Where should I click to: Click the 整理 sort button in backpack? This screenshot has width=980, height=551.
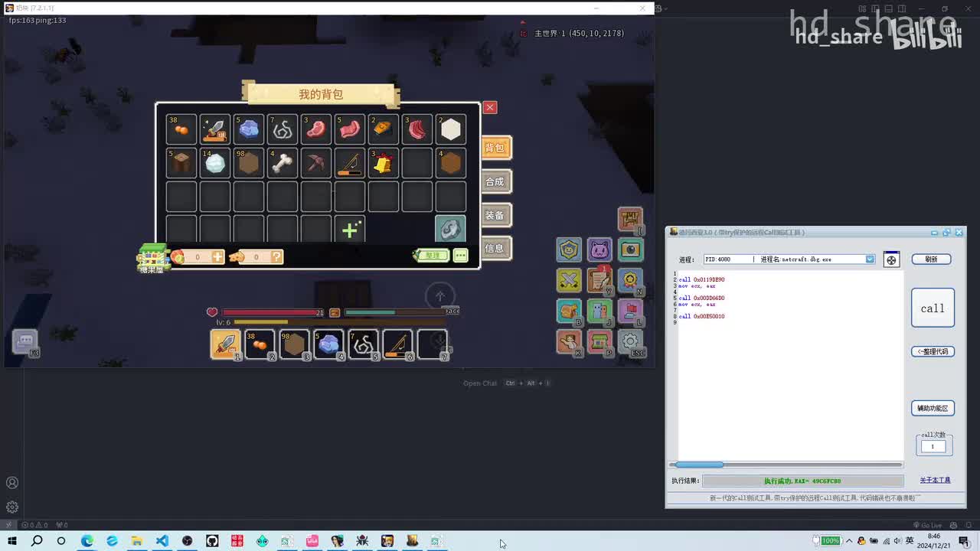coord(431,256)
